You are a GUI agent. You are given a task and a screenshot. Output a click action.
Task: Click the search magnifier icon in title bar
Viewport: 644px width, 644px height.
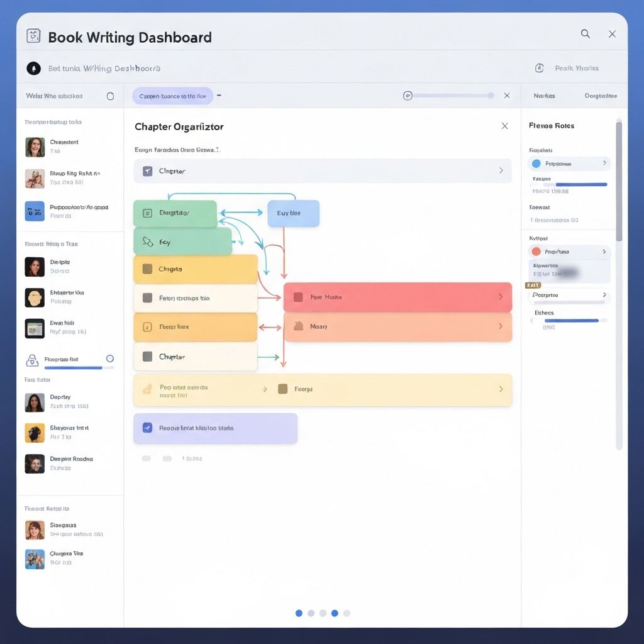click(x=585, y=34)
